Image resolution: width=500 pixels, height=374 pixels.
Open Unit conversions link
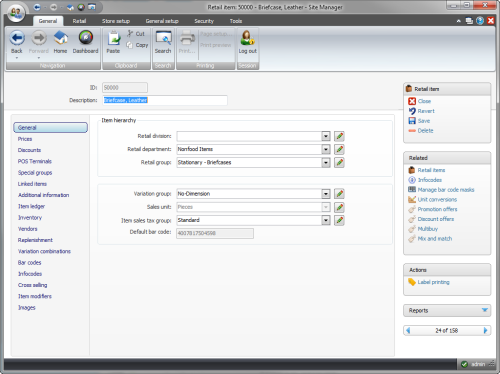click(437, 200)
